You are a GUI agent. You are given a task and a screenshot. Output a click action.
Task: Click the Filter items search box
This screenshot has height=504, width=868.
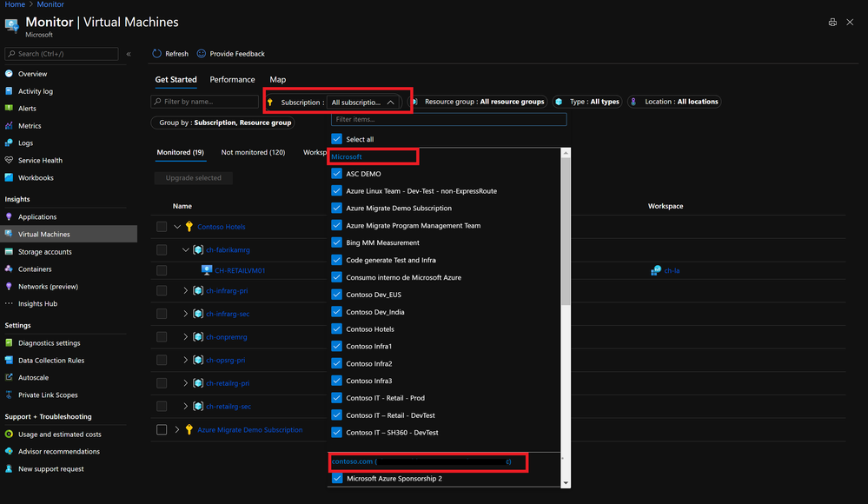coord(449,120)
